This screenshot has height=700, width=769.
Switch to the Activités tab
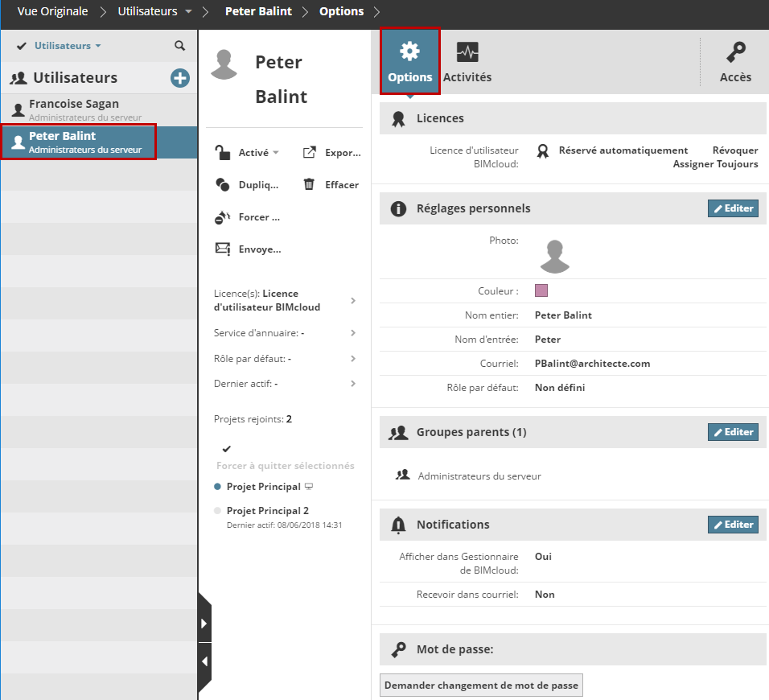(x=467, y=62)
